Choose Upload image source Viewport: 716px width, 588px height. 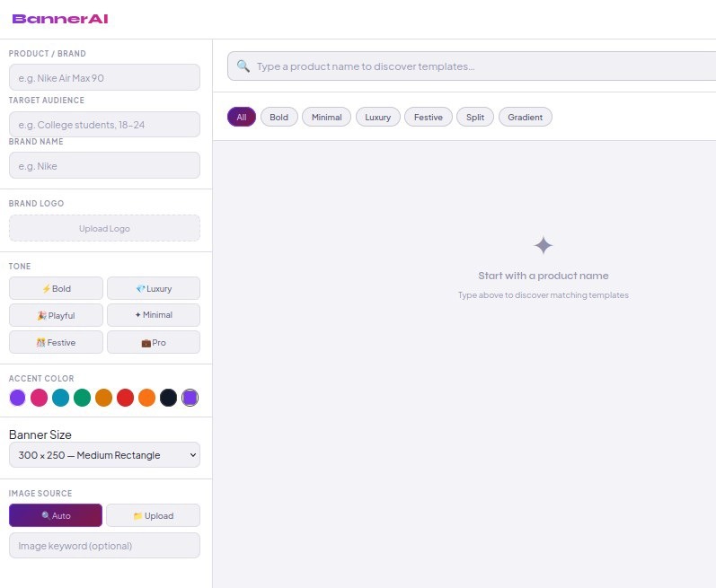point(154,515)
